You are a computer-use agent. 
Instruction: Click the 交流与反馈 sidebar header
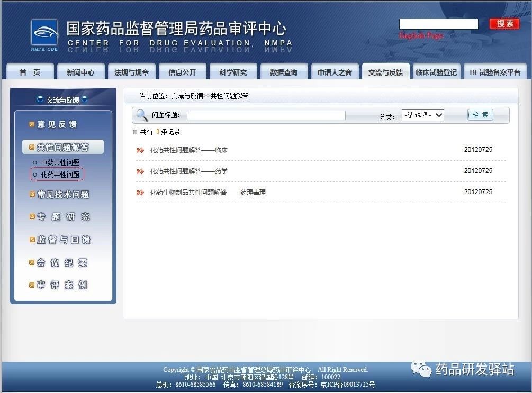[x=62, y=99]
